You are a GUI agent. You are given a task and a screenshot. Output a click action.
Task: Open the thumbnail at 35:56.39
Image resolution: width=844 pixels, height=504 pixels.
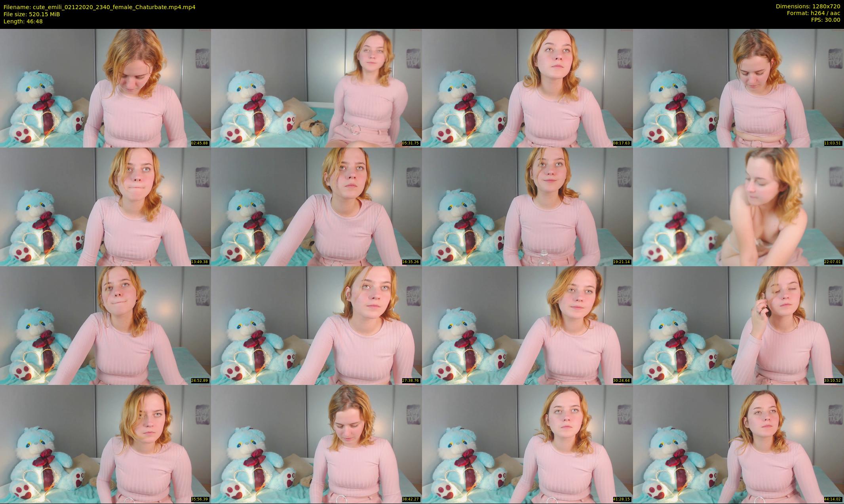tap(105, 444)
